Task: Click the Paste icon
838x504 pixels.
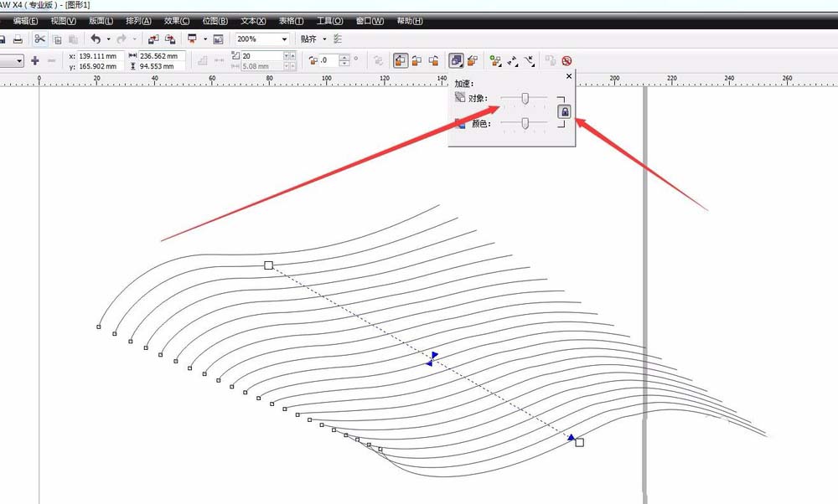Action: (x=73, y=39)
